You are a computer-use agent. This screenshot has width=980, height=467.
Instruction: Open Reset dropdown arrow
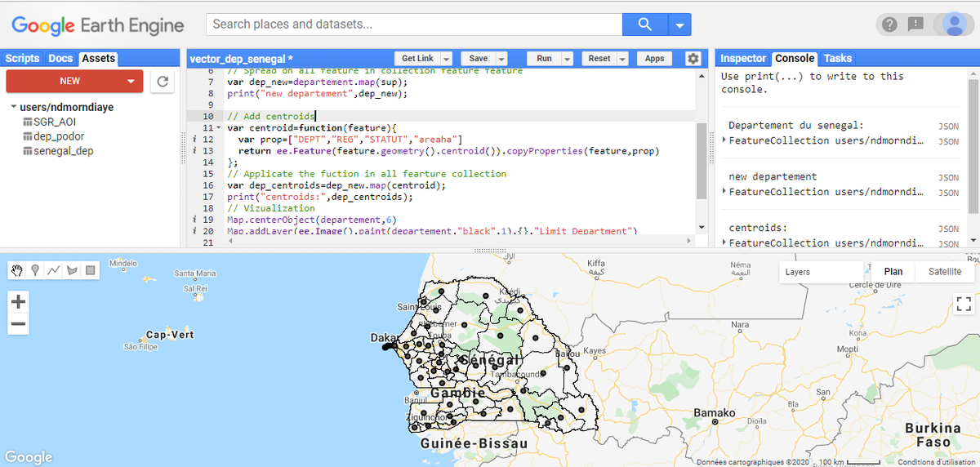tap(622, 59)
